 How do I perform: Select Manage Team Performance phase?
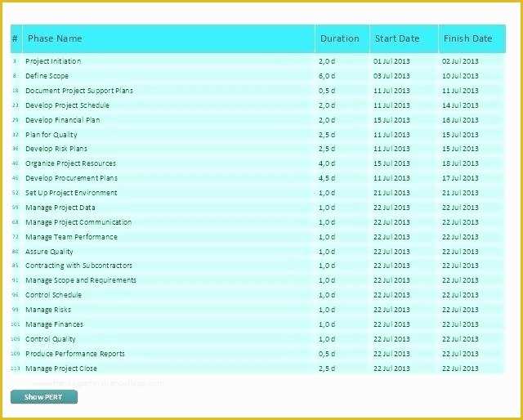click(x=71, y=237)
